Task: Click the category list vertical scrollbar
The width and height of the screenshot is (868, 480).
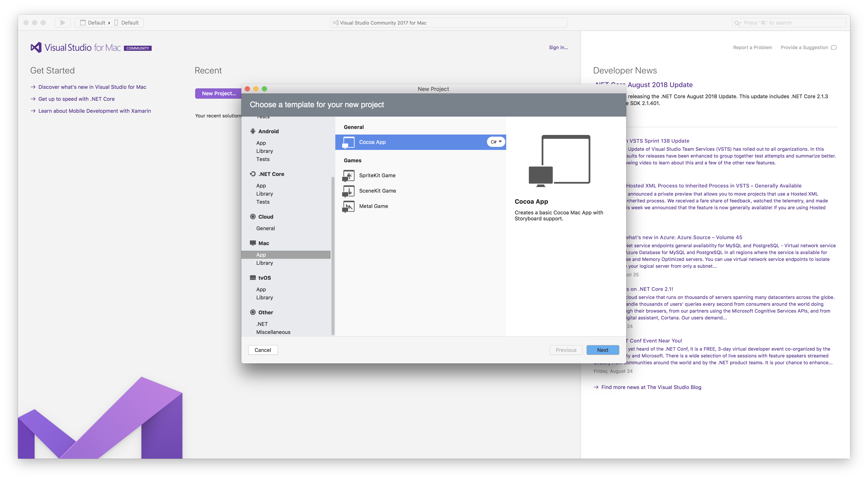Action: pyautogui.click(x=333, y=256)
